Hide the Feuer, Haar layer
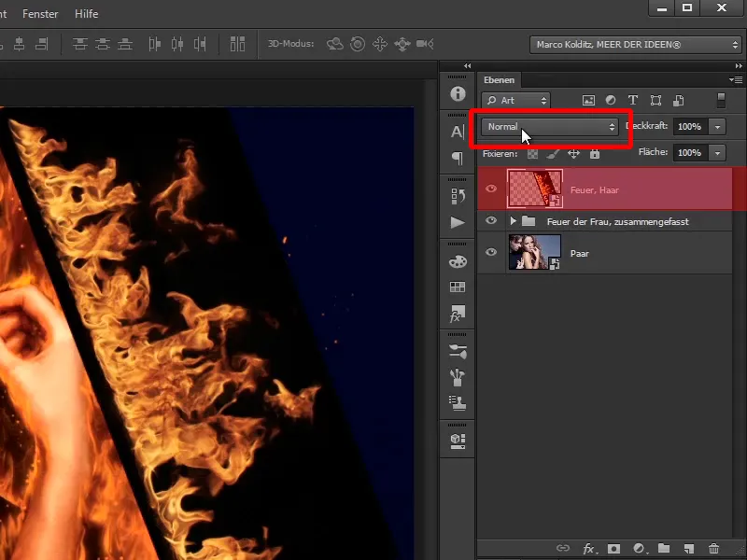 491,189
